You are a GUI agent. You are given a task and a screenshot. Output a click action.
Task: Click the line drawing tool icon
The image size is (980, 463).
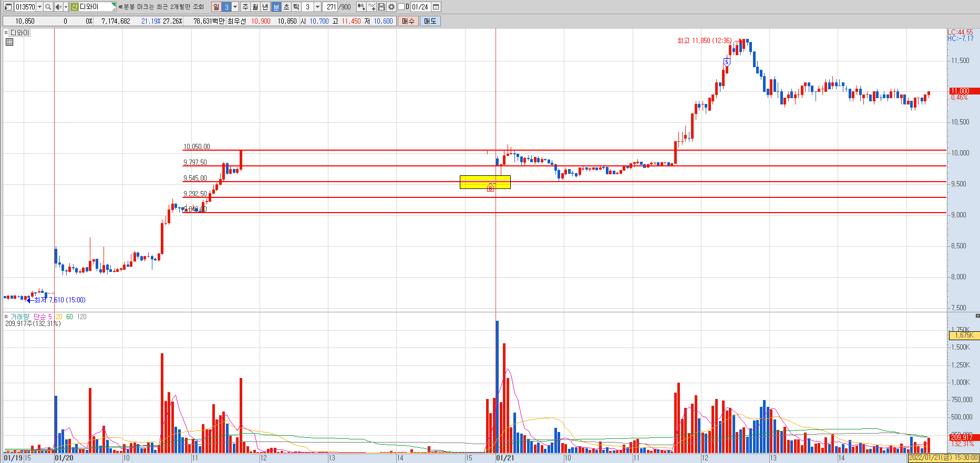tap(372, 7)
